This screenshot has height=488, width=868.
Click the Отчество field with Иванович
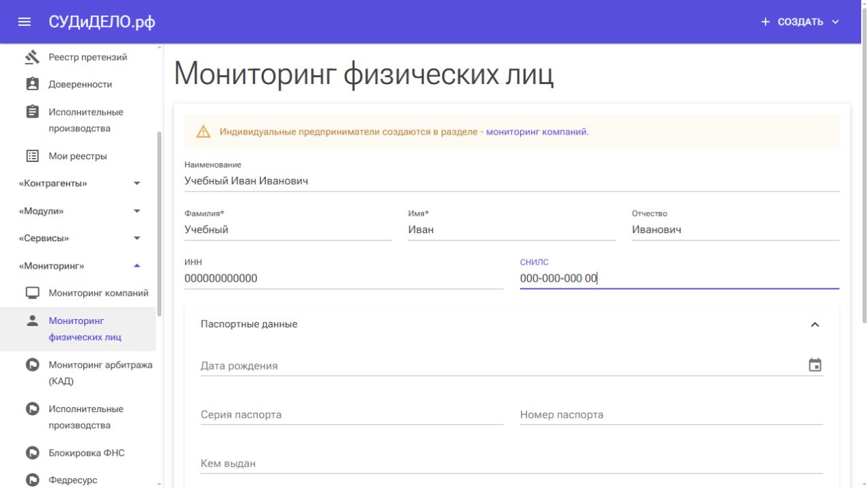click(735, 230)
